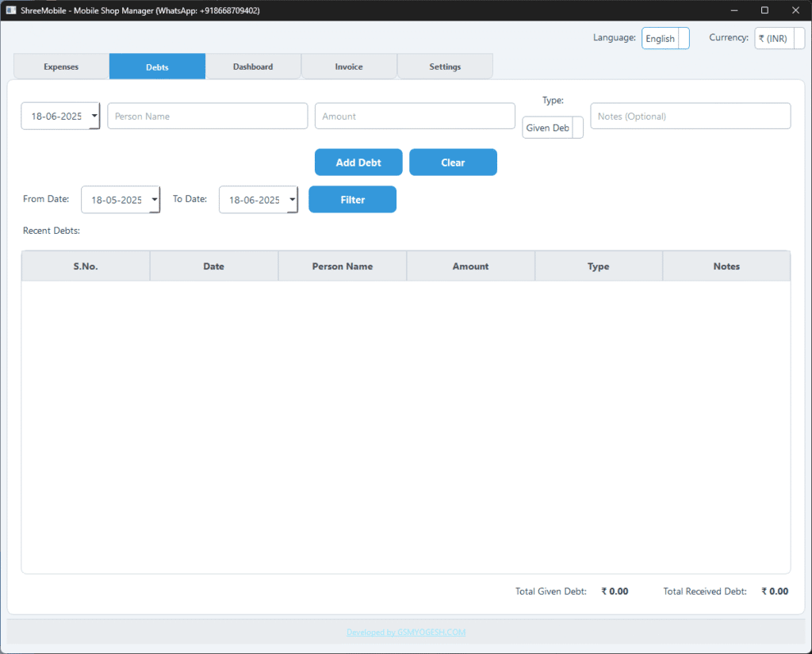The image size is (812, 654).
Task: Click the Recent Debts: label
Action: 52,231
